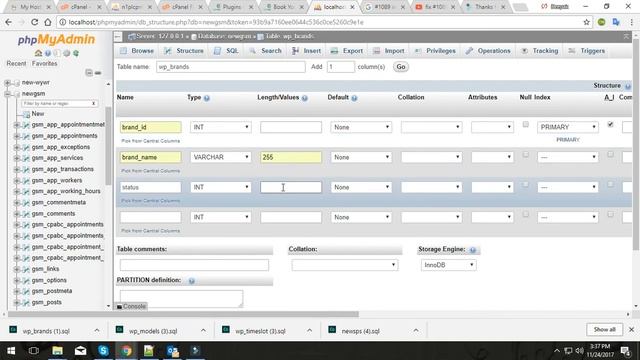The height and width of the screenshot is (360, 640).
Task: Click the gsm_posts table icon
Action: tap(26, 303)
